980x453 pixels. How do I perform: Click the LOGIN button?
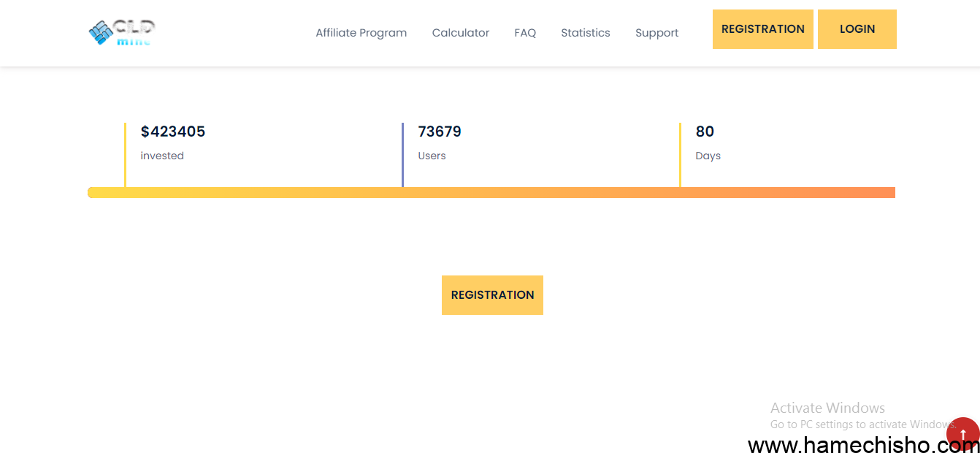[857, 29]
